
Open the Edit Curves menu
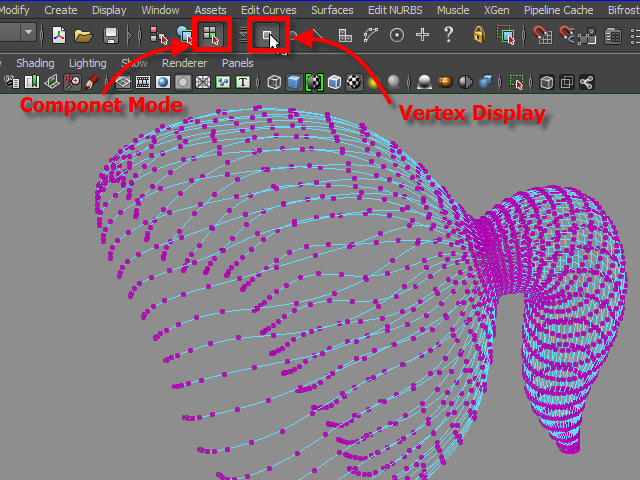pyautogui.click(x=268, y=10)
